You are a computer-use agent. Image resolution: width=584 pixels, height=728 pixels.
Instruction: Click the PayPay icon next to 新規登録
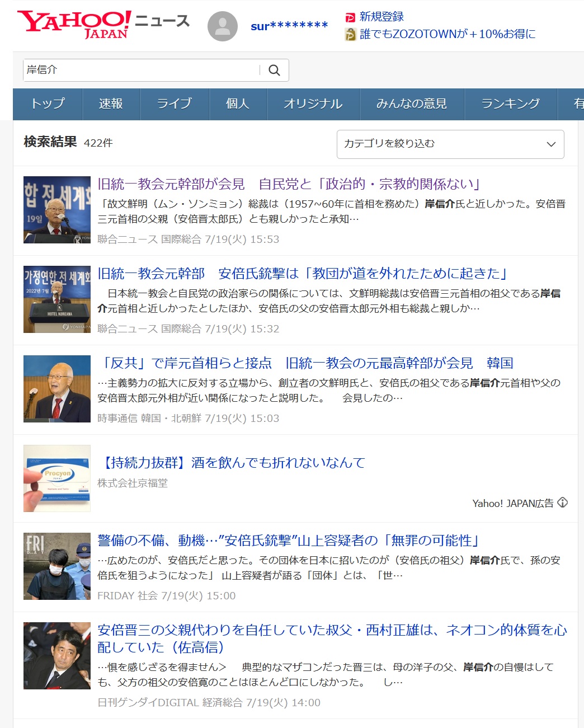350,17
